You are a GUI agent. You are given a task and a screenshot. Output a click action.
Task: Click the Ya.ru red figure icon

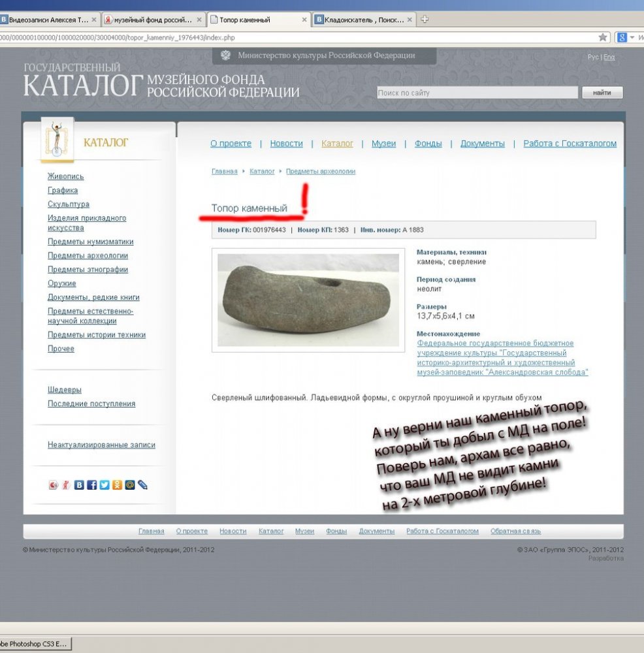pos(66,485)
